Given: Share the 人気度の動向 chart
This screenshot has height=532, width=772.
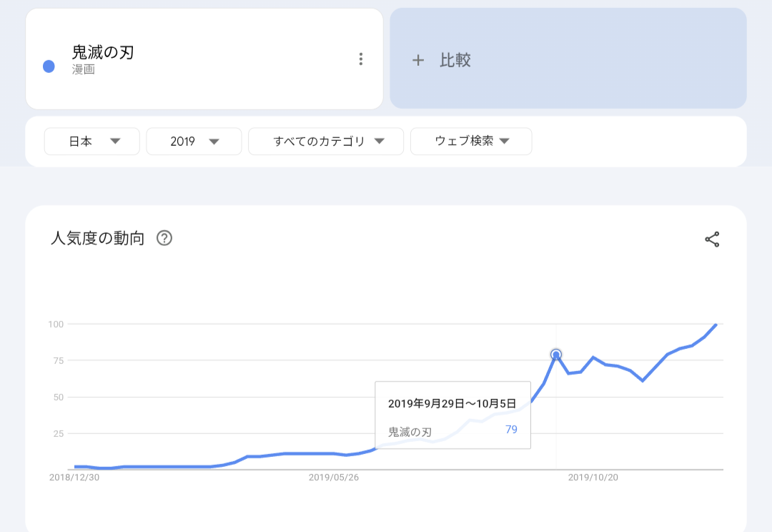Looking at the screenshot, I should pyautogui.click(x=712, y=240).
